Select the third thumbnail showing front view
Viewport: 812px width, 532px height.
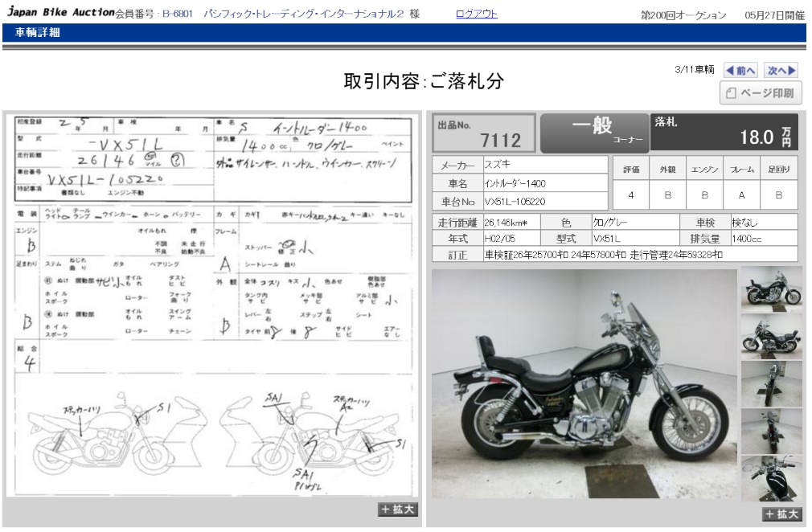click(771, 383)
